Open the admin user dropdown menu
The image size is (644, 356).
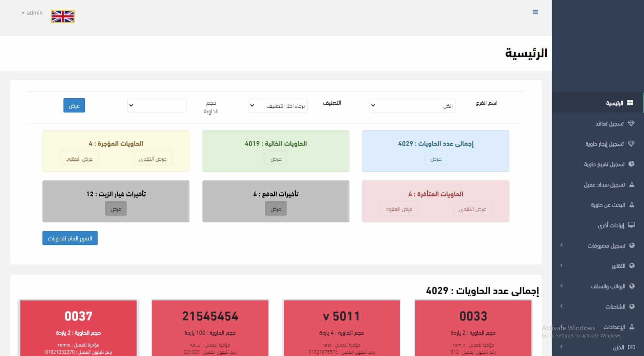coord(32,13)
